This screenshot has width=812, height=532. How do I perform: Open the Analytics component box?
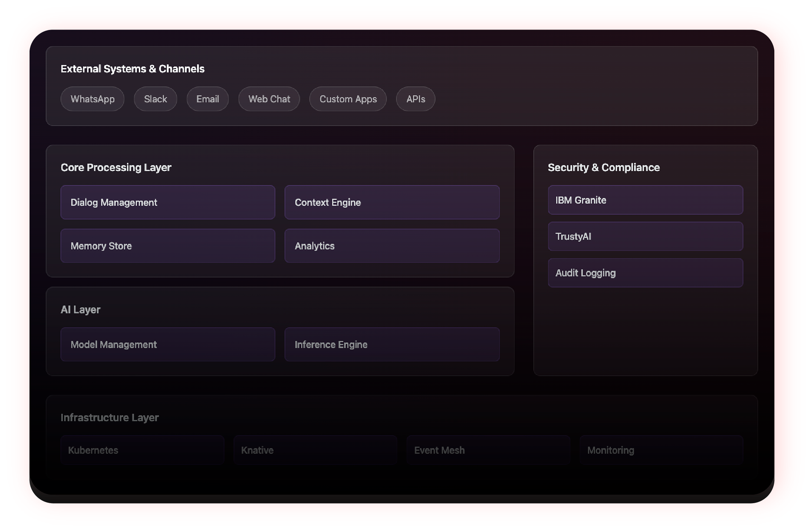click(392, 246)
